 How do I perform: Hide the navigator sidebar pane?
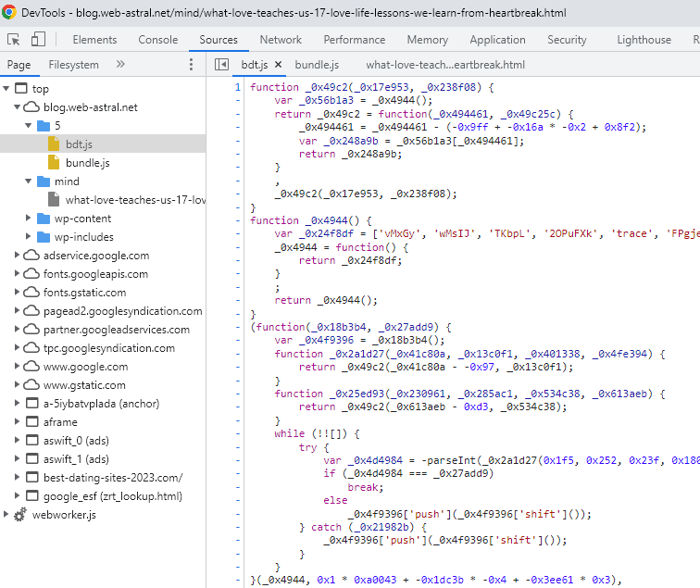221,65
